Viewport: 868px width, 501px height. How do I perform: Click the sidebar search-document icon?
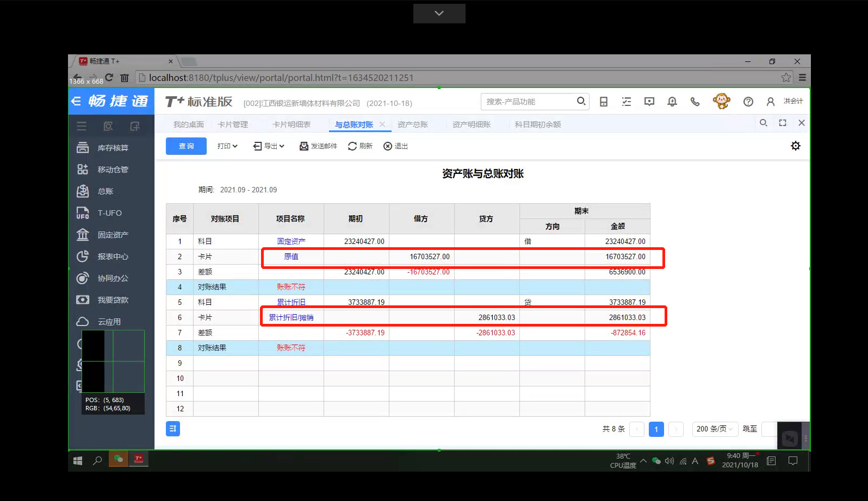[x=108, y=126]
